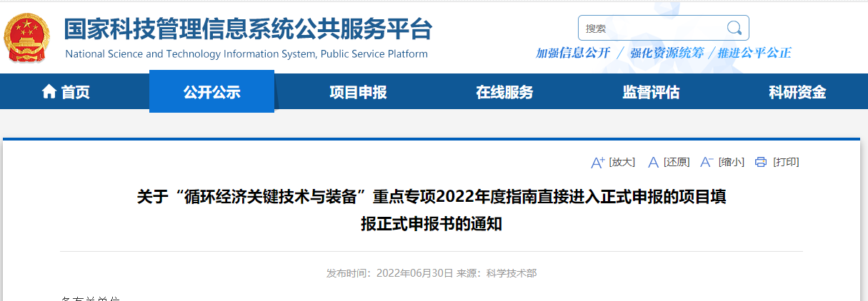The width and height of the screenshot is (868, 301).
Task: Click the magnifier search icon
Action: 734,29
